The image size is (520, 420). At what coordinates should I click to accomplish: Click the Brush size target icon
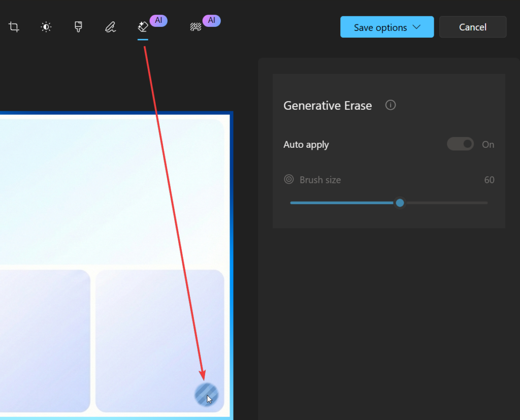[x=289, y=179]
